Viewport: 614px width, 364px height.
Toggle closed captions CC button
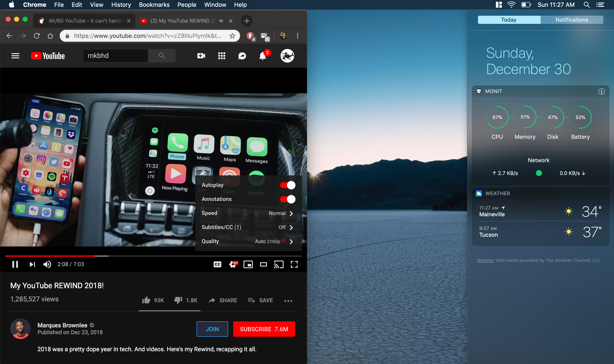pos(217,264)
